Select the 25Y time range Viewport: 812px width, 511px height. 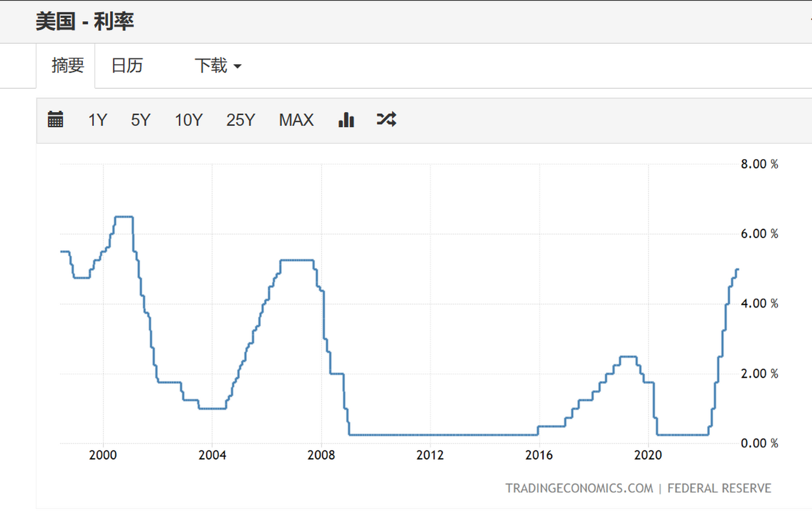click(x=240, y=120)
